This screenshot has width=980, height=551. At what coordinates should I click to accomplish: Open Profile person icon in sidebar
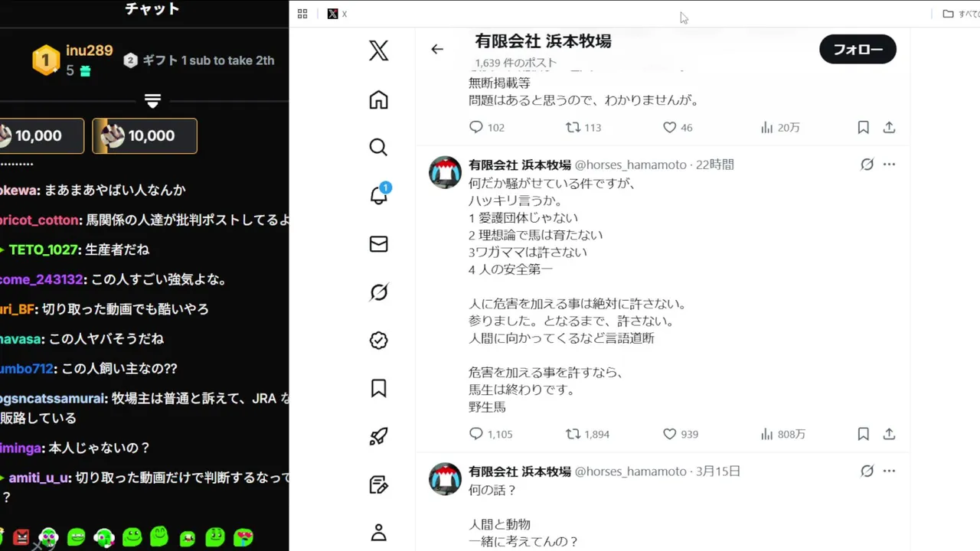point(378,533)
